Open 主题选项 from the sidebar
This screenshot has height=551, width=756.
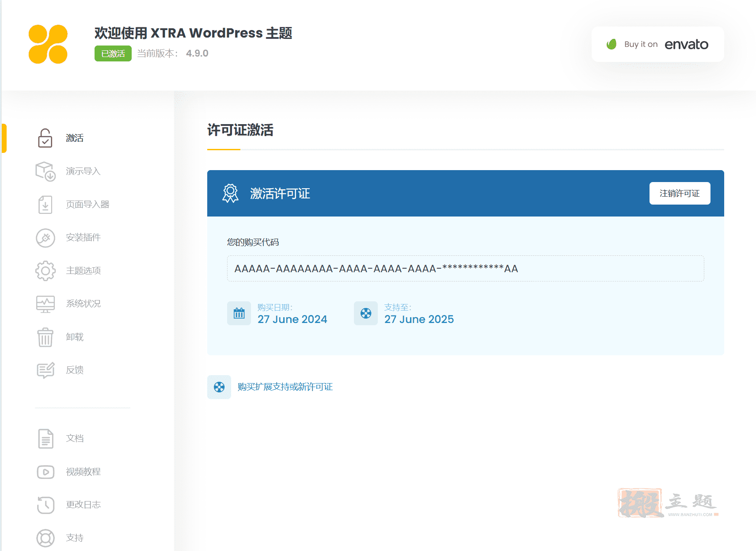(83, 271)
